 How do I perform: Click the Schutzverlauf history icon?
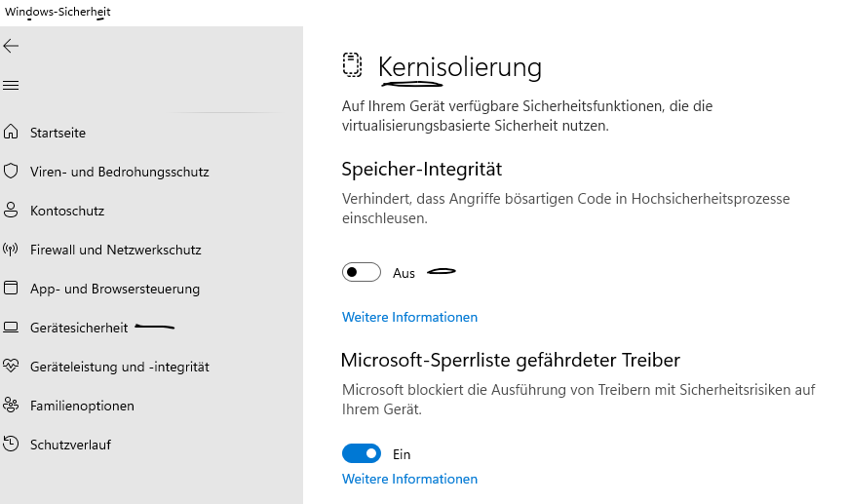[12, 445]
